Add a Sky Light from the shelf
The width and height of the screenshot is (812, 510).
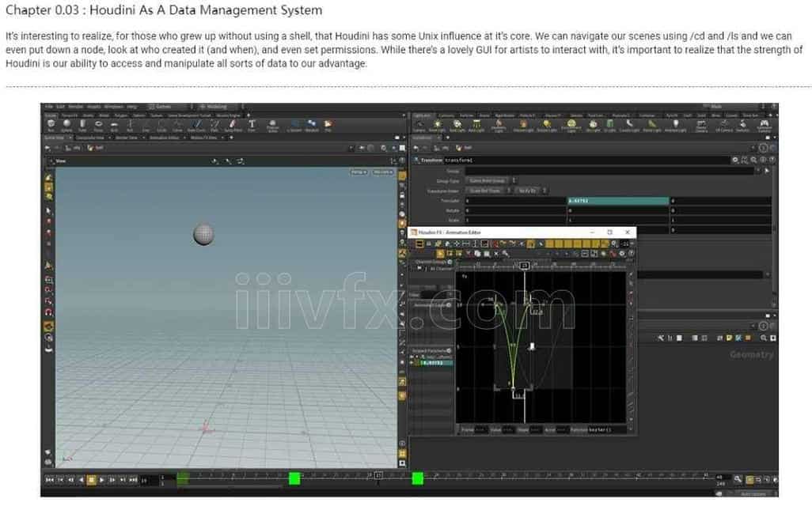pos(593,126)
